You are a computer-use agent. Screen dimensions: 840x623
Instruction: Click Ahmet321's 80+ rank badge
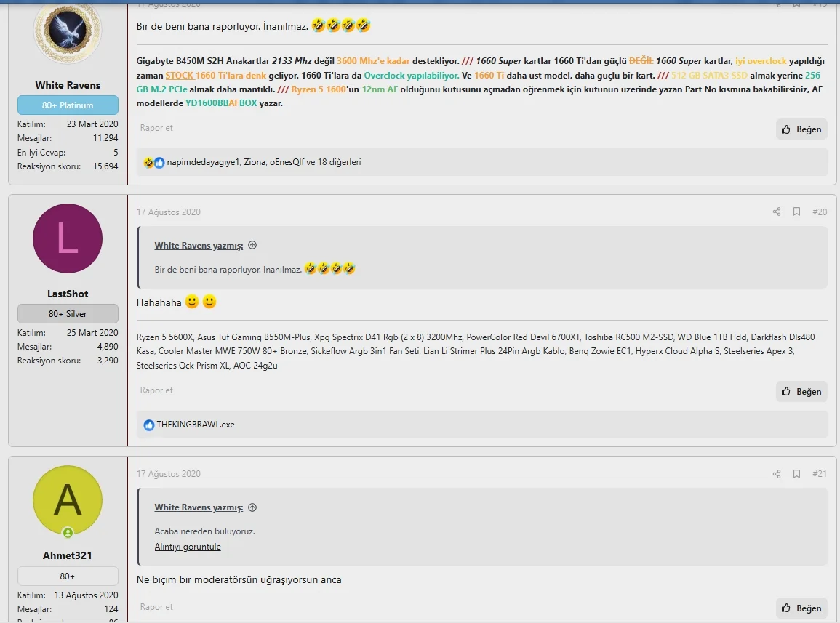(68, 576)
